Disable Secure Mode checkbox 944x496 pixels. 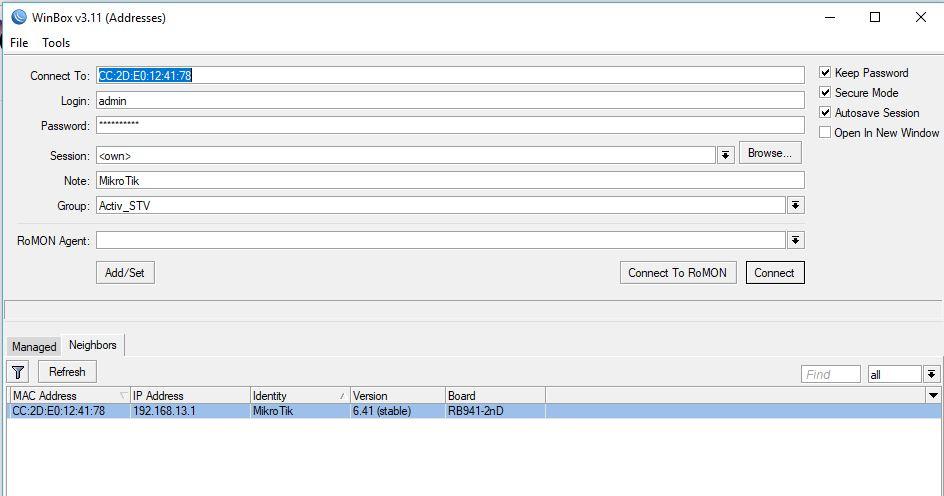(825, 92)
